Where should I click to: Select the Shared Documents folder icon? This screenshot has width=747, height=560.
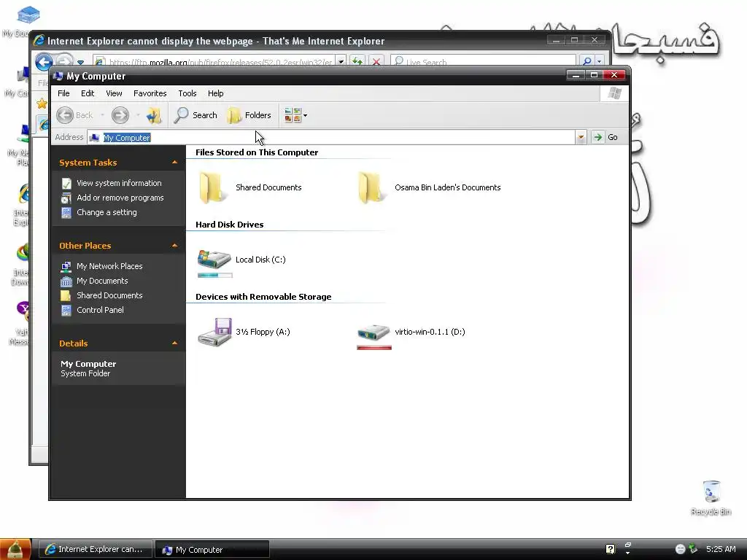(x=212, y=187)
